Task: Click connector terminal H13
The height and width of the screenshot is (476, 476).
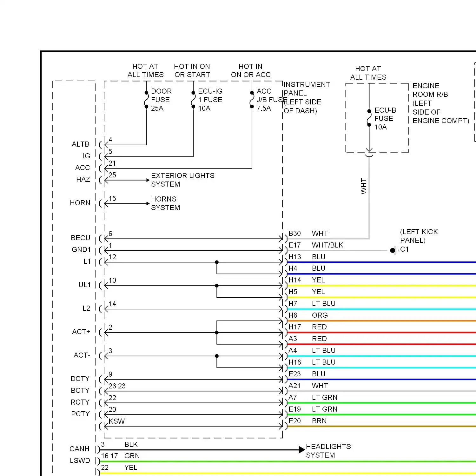Action: (294, 257)
